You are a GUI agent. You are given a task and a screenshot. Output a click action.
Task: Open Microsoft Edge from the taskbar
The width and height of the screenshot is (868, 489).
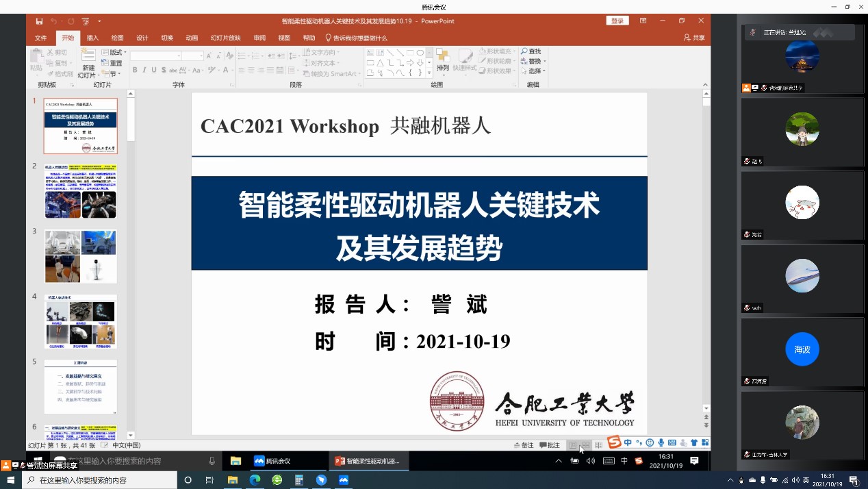point(255,480)
